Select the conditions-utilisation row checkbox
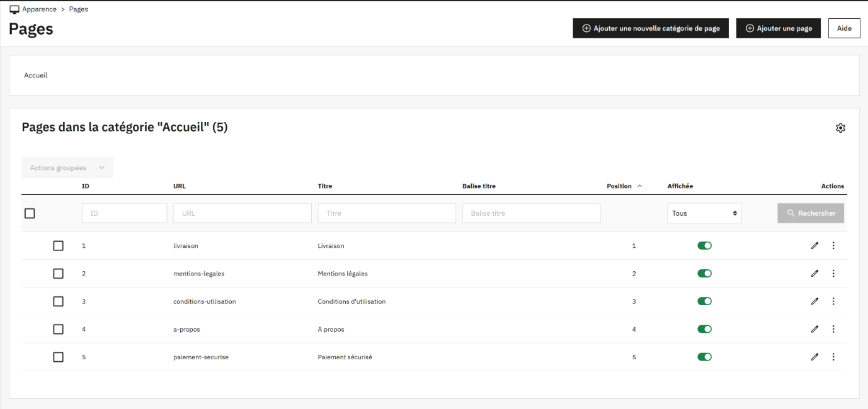This screenshot has width=868, height=409. 59,301
